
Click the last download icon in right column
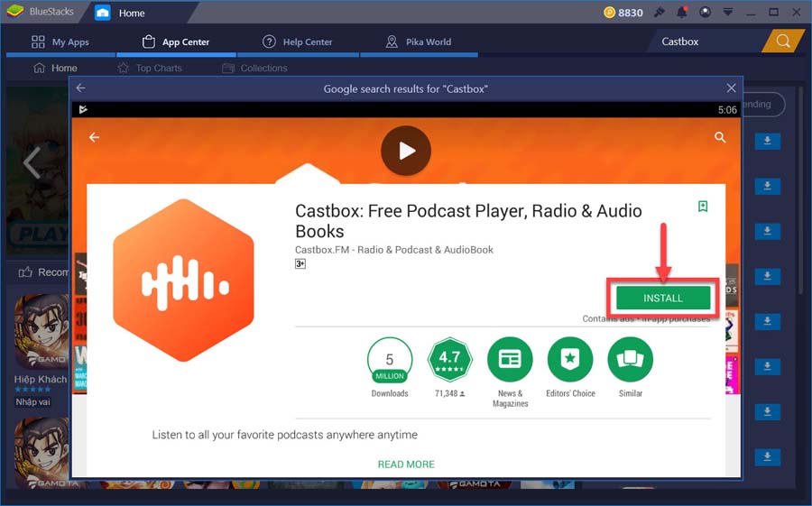[x=768, y=456]
